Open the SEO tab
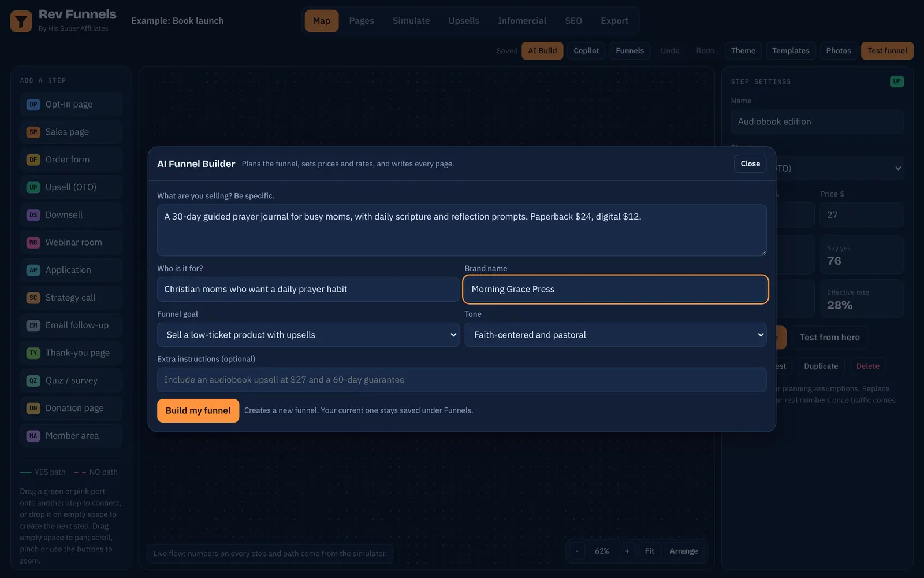The height and width of the screenshot is (578, 924). (573, 21)
